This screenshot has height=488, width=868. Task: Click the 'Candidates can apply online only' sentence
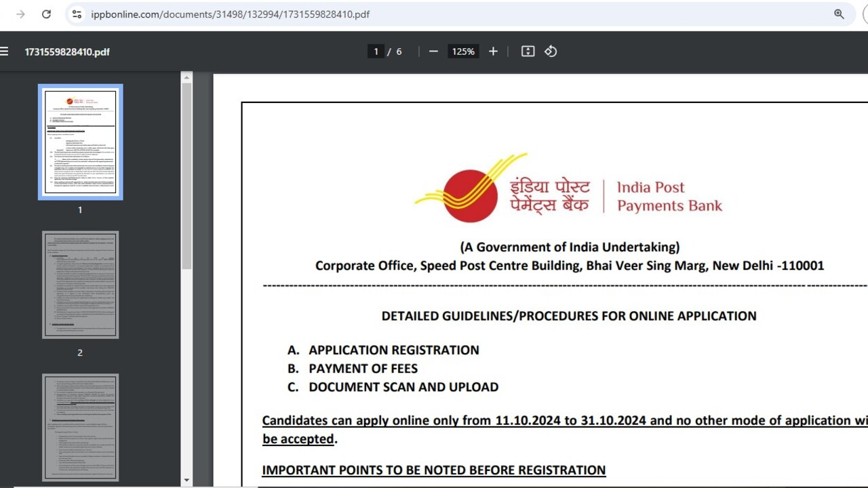(565, 430)
